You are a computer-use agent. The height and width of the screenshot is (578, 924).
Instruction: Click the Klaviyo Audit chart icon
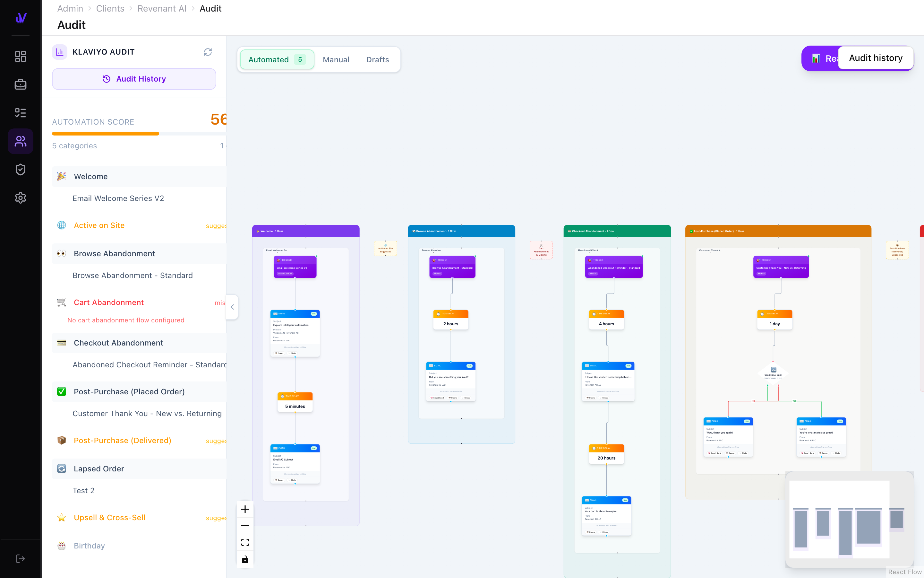click(x=60, y=52)
